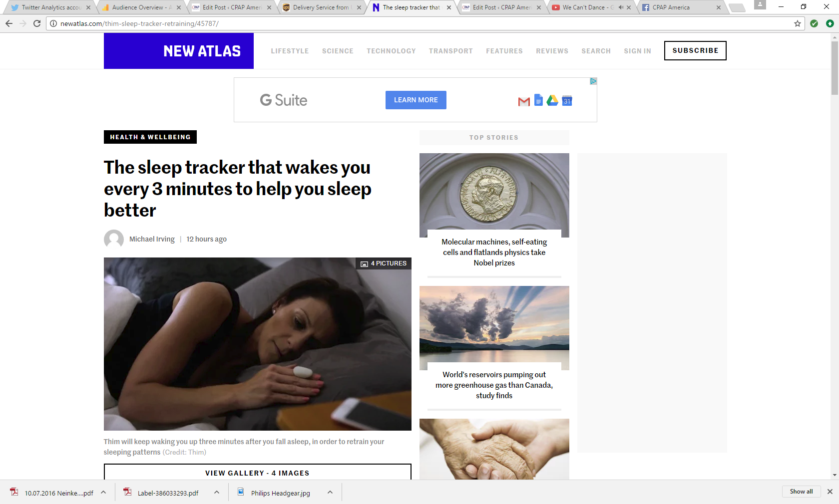This screenshot has height=504, width=839.
Task: Open the Technology menu item
Action: click(391, 51)
